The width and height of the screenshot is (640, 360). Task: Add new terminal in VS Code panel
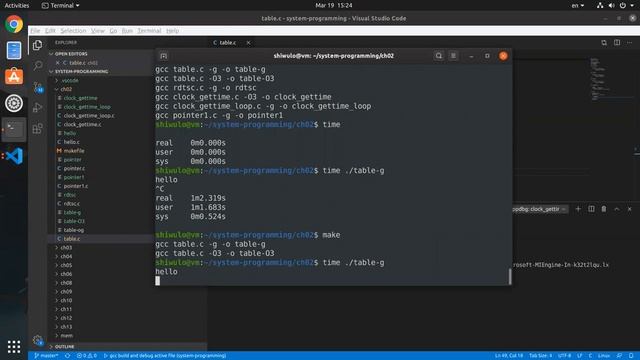(578, 209)
